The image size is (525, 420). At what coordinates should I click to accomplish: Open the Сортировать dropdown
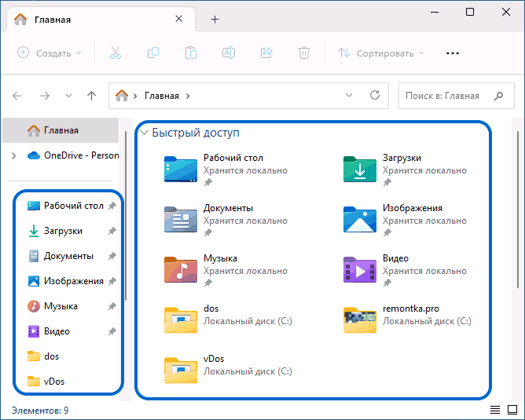[x=381, y=53]
